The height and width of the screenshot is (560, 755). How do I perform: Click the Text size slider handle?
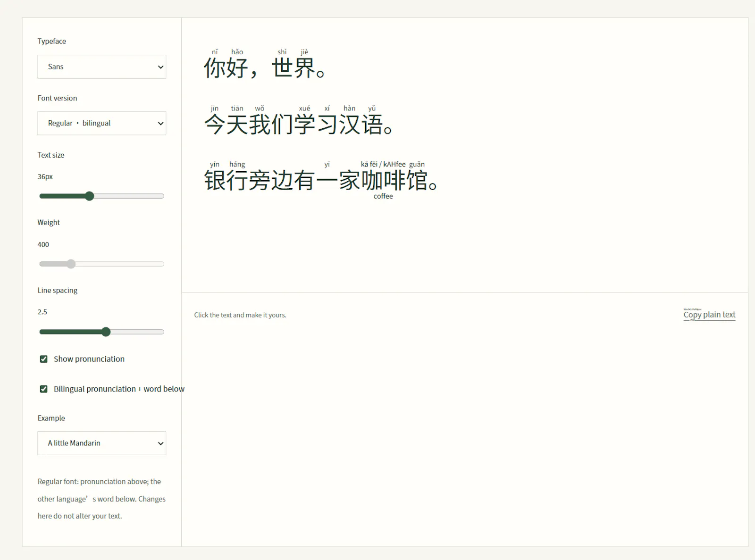(x=90, y=196)
